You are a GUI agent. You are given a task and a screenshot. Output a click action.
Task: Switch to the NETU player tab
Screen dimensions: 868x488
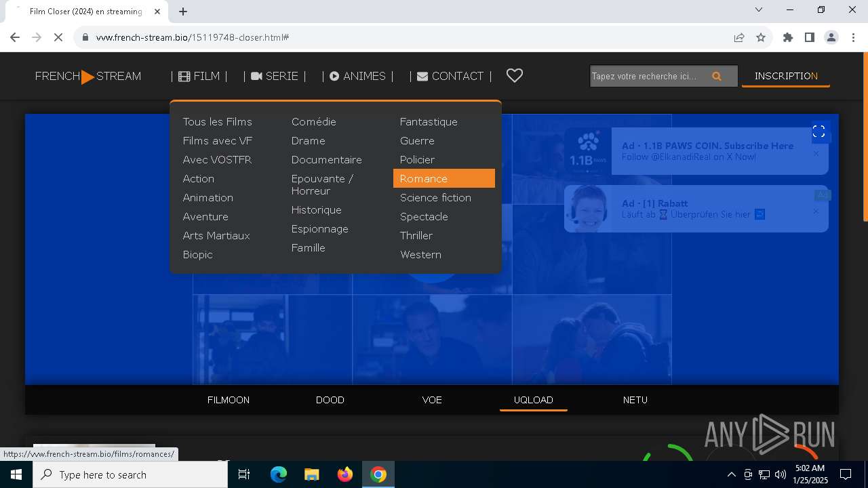click(635, 400)
